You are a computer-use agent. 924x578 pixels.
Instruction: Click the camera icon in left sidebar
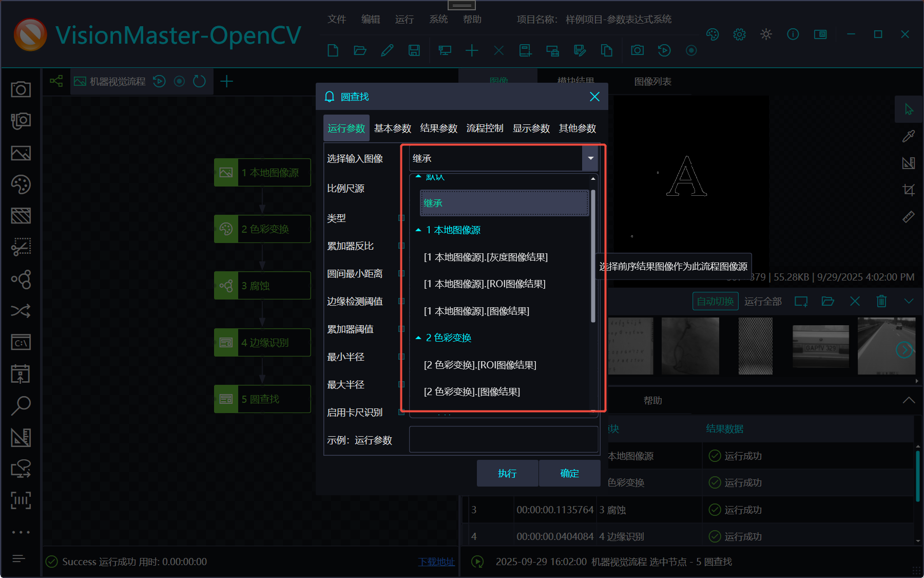pos(21,89)
